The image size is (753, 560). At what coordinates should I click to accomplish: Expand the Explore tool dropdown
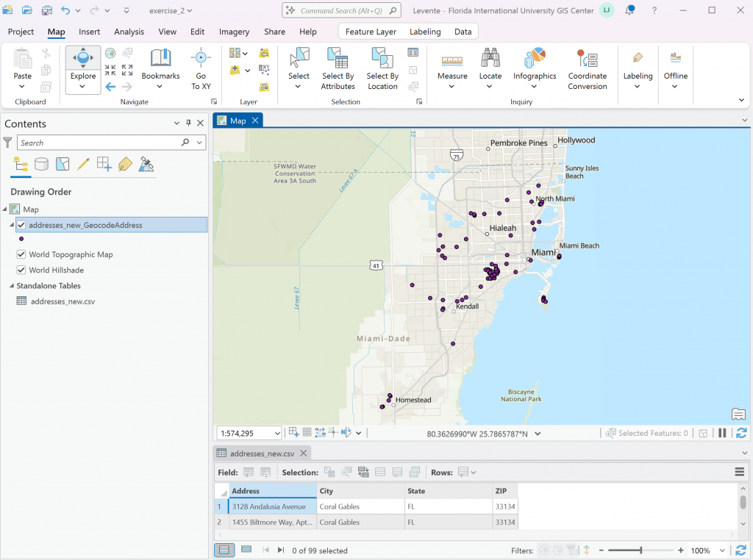[82, 87]
